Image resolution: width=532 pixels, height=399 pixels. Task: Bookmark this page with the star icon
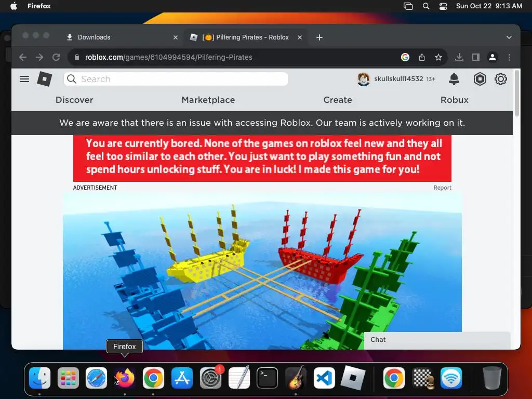pos(438,57)
